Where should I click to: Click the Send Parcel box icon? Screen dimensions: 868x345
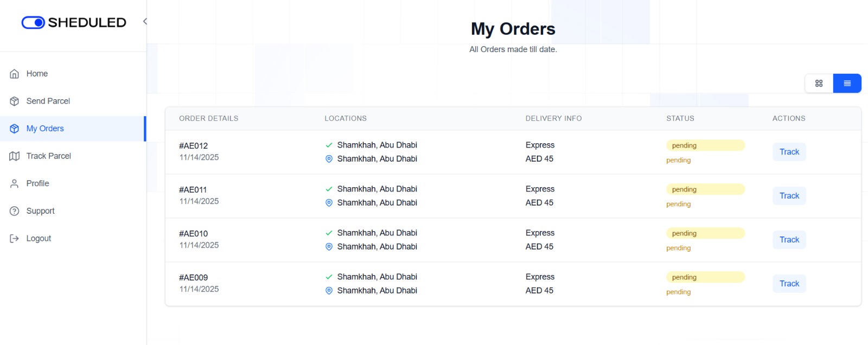15,101
